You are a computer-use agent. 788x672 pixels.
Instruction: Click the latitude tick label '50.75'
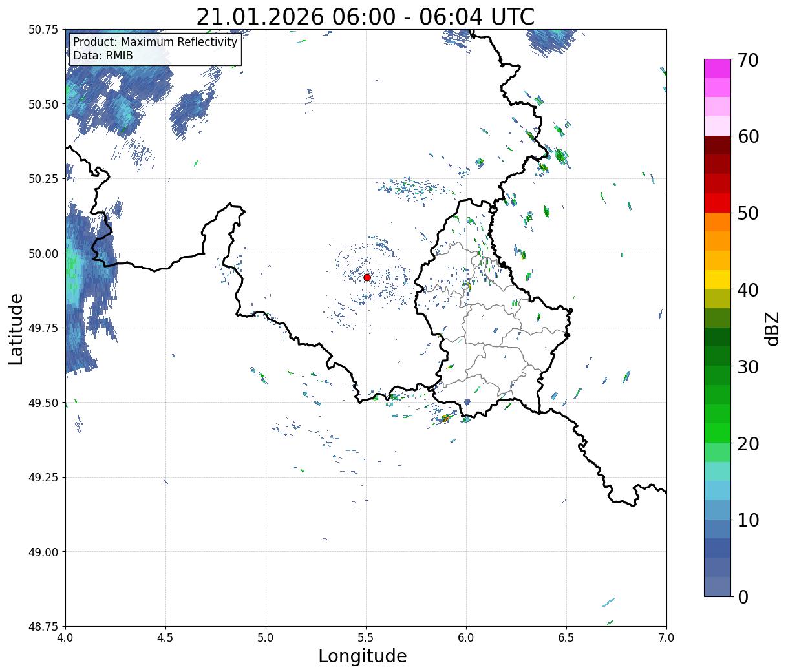[43, 30]
